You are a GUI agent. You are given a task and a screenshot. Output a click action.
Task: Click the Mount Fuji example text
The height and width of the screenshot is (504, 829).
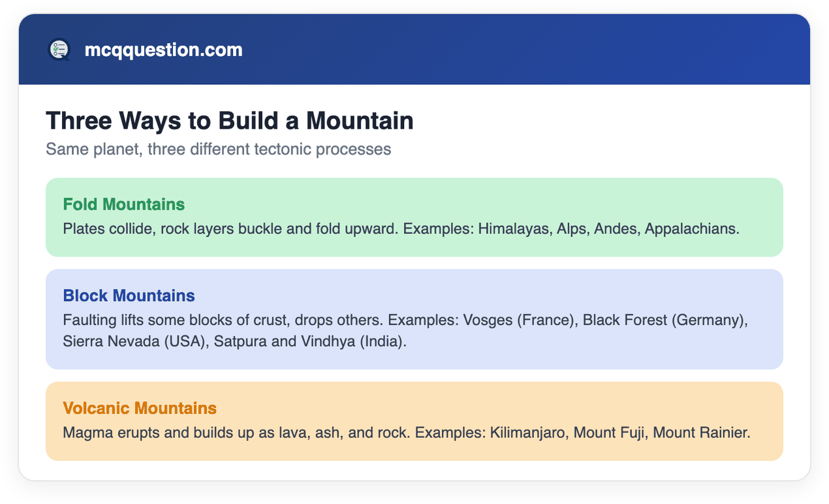pyautogui.click(x=611, y=433)
